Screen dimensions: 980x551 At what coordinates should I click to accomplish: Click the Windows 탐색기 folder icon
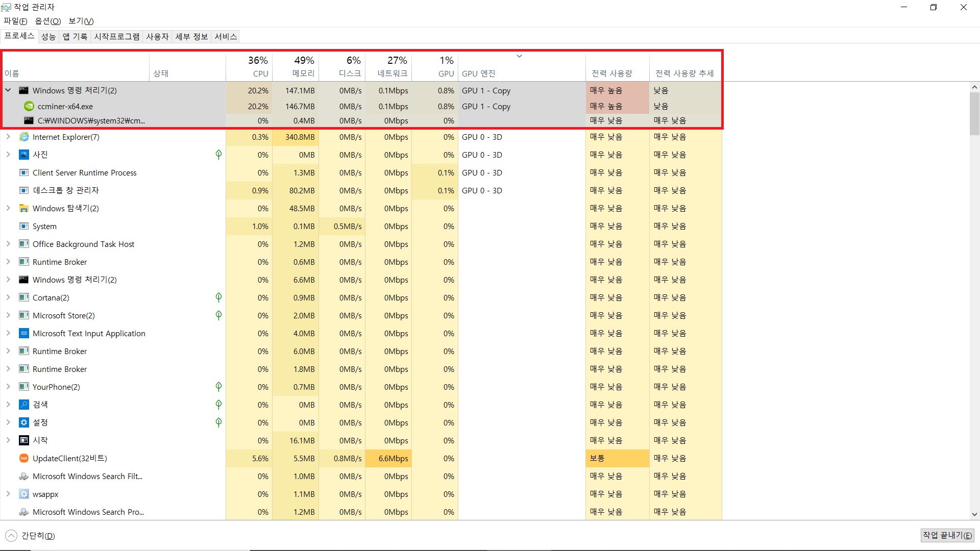point(23,208)
